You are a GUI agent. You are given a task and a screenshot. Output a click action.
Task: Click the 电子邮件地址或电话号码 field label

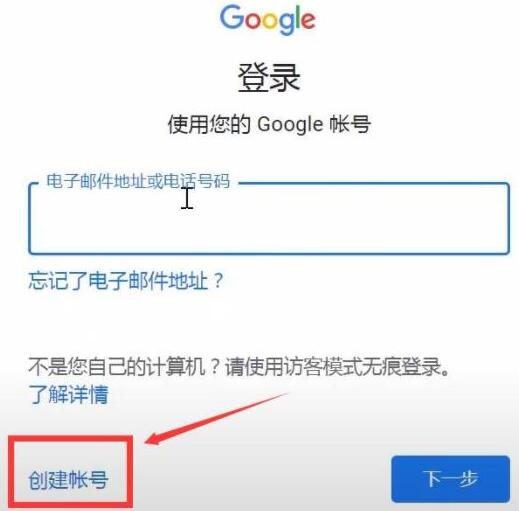[x=138, y=181]
